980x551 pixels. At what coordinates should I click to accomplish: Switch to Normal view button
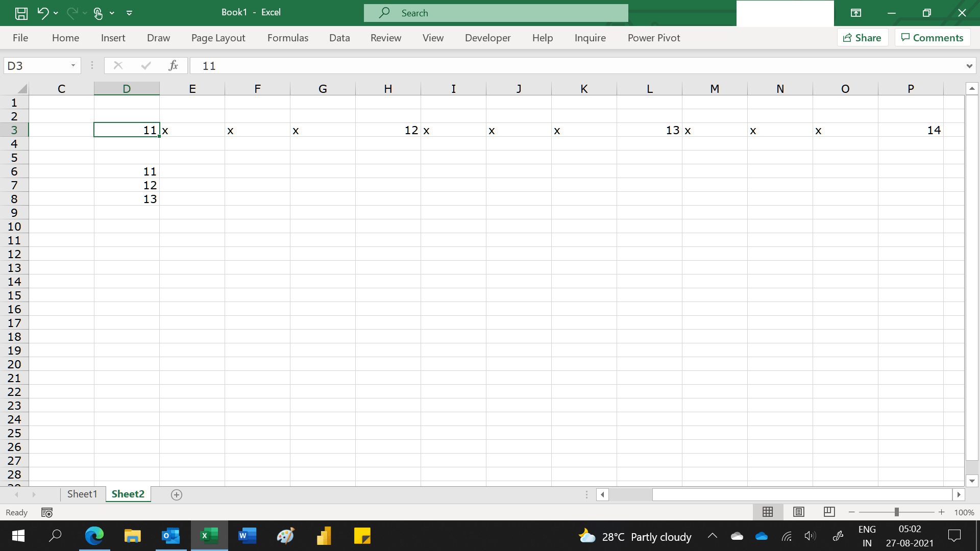tap(767, 512)
